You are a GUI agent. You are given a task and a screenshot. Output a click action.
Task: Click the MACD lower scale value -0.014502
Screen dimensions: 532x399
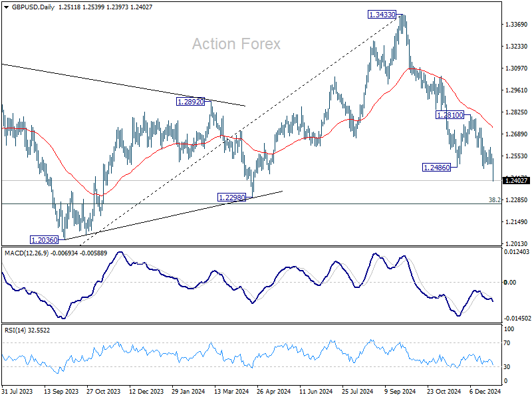(517, 319)
